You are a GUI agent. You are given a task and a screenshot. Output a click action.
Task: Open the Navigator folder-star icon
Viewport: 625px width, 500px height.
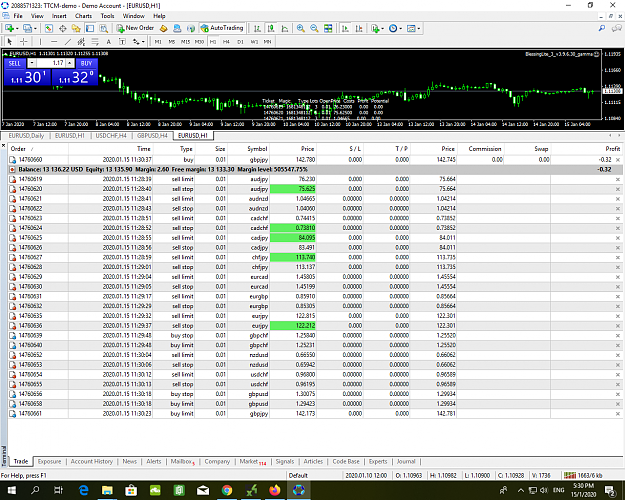pyautogui.click(x=76, y=28)
